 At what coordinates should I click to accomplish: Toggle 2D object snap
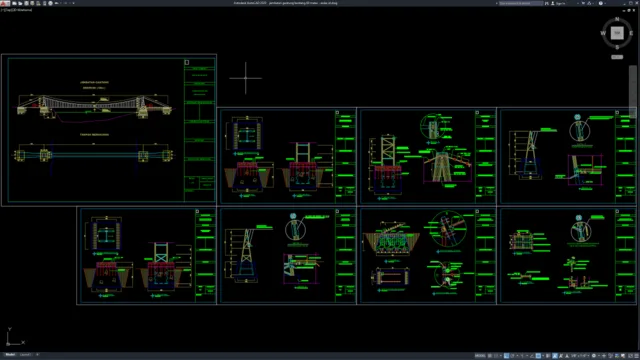[x=538, y=356]
